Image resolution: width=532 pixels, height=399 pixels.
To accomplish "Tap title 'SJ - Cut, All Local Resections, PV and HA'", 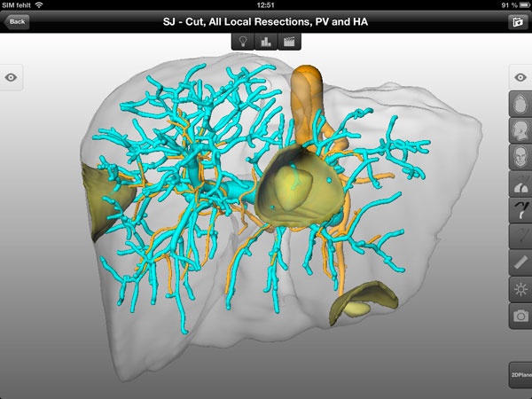I will [265, 21].
